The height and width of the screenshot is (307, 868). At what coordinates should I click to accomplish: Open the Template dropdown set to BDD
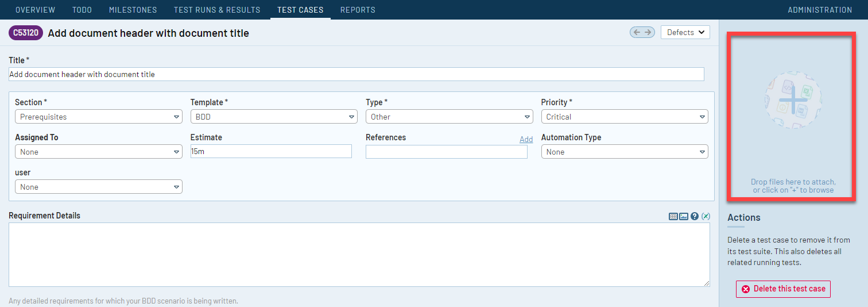274,117
